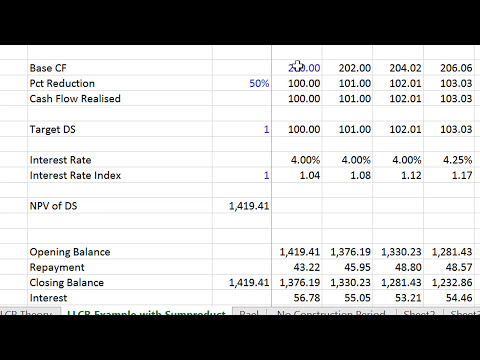Select the 'Base CF' label cell
This screenshot has width=480, height=360.
pyautogui.click(x=120, y=68)
